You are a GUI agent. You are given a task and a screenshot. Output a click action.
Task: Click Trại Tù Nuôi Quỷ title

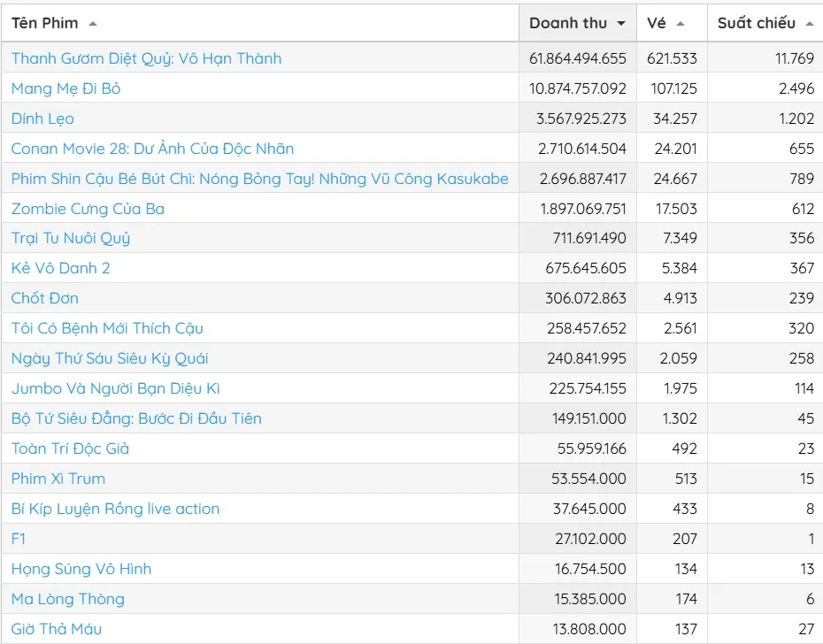pos(71,238)
